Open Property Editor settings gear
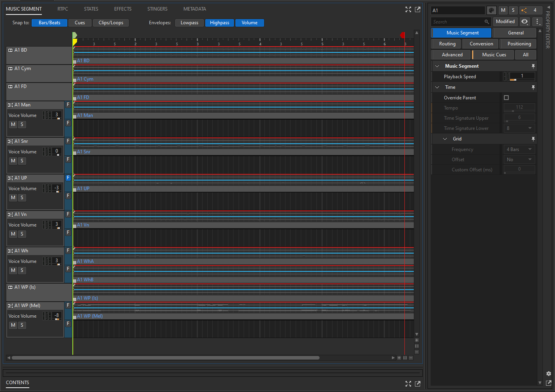The image size is (555, 392). coord(548,374)
